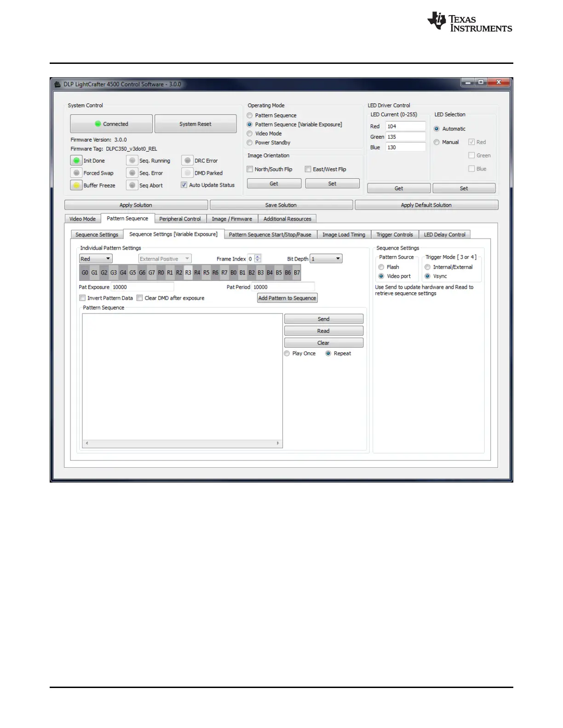This screenshot has height=728, width=563.
Task: Click System Reset button
Action: tap(195, 124)
